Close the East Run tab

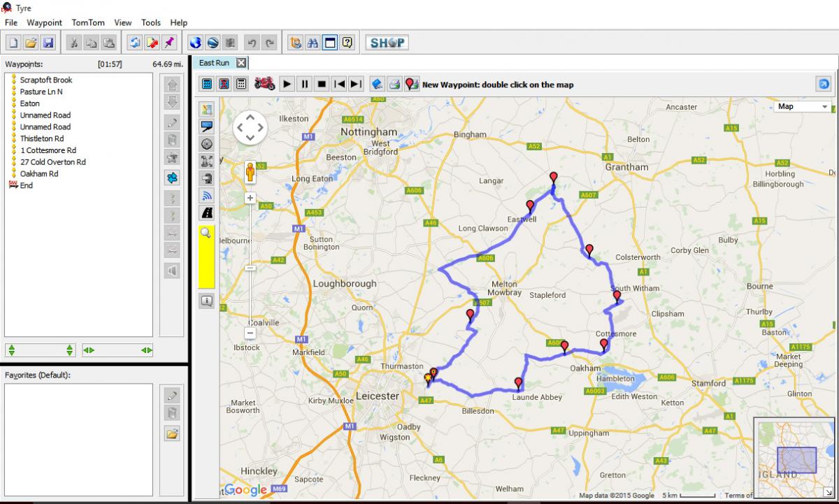[241, 63]
